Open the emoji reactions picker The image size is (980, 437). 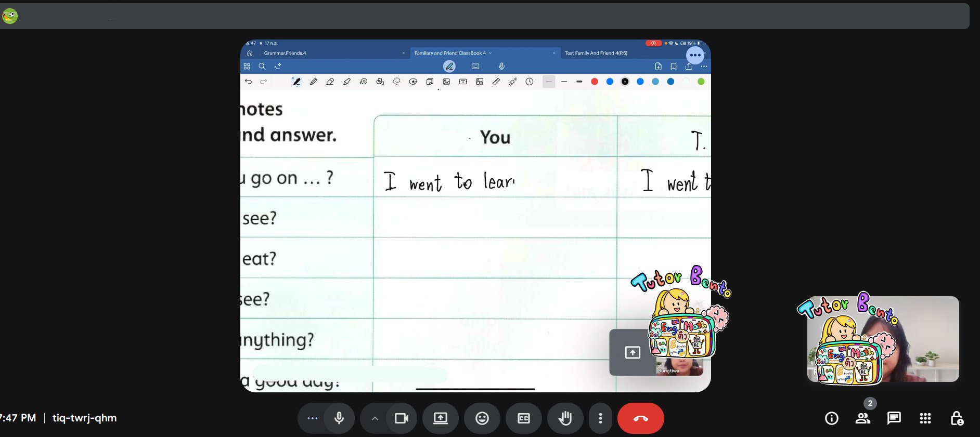pyautogui.click(x=482, y=418)
